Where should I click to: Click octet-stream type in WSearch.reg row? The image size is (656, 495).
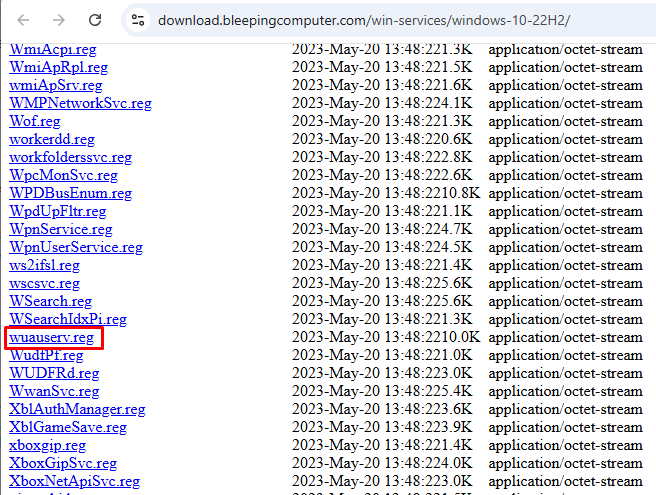565,301
